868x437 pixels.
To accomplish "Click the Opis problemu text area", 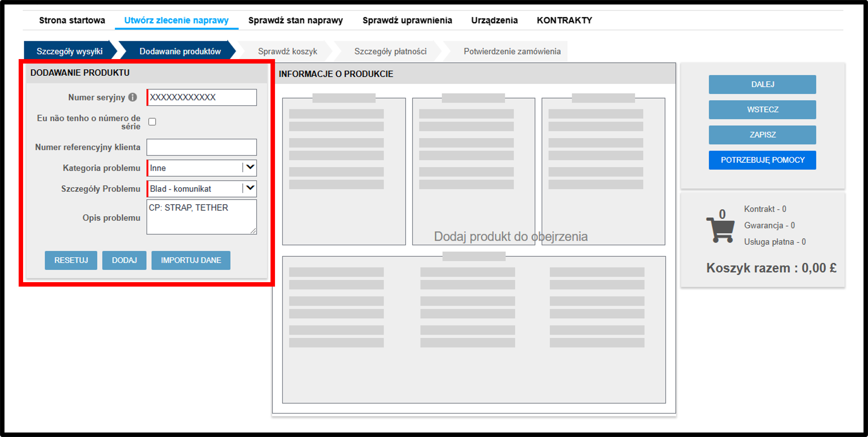I will (x=202, y=217).
